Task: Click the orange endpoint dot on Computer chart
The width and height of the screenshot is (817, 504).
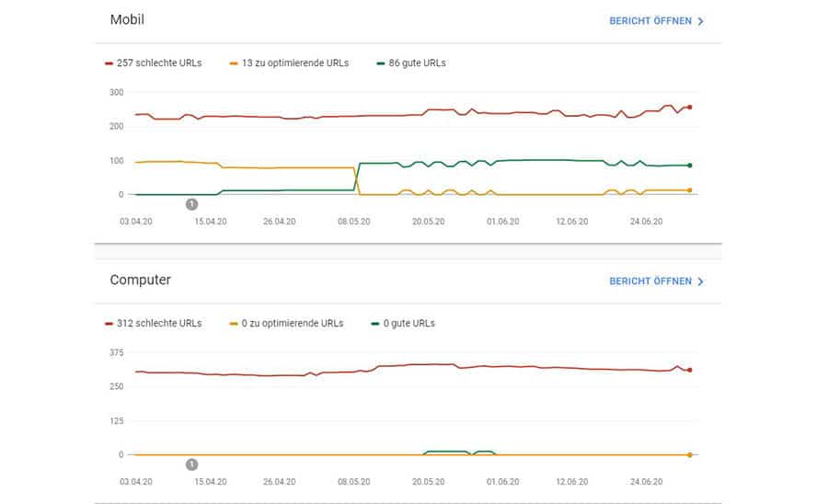Action: click(690, 455)
